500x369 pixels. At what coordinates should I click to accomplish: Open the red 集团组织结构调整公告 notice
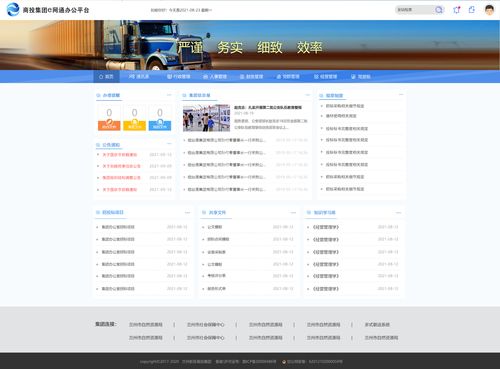click(121, 178)
